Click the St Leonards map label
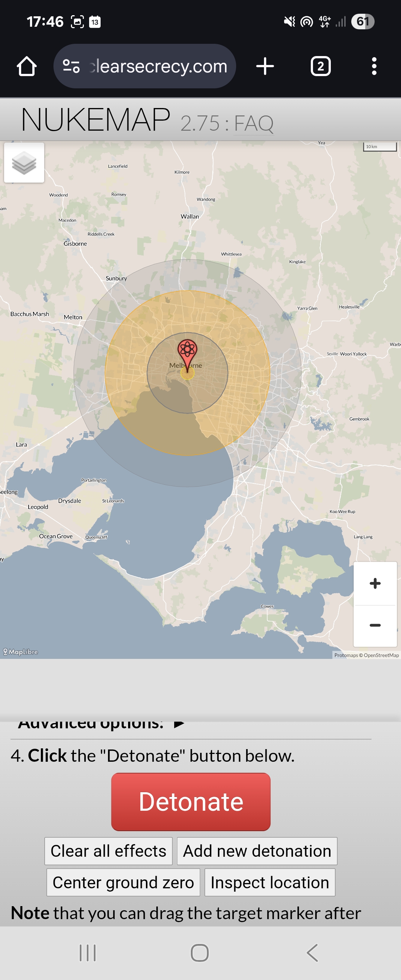The image size is (401, 980). [113, 501]
